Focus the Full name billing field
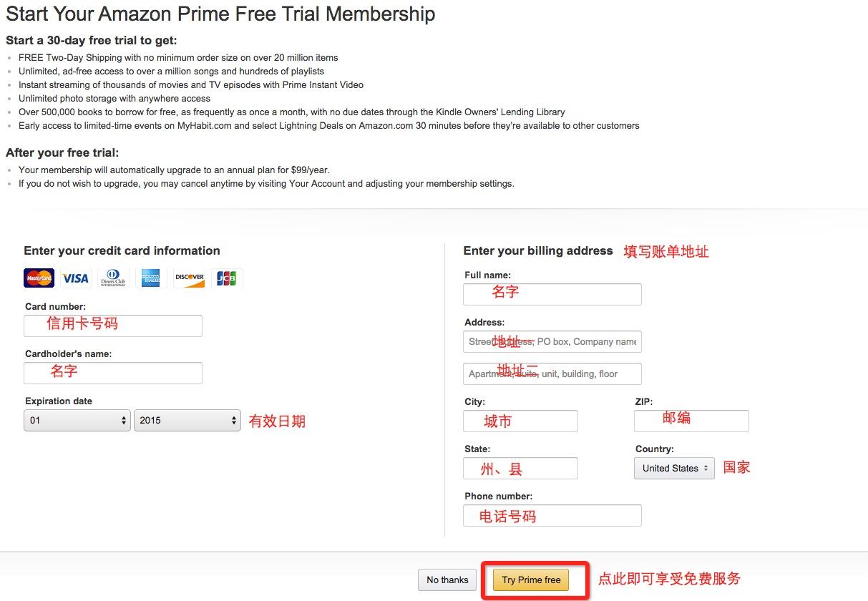 [x=552, y=294]
